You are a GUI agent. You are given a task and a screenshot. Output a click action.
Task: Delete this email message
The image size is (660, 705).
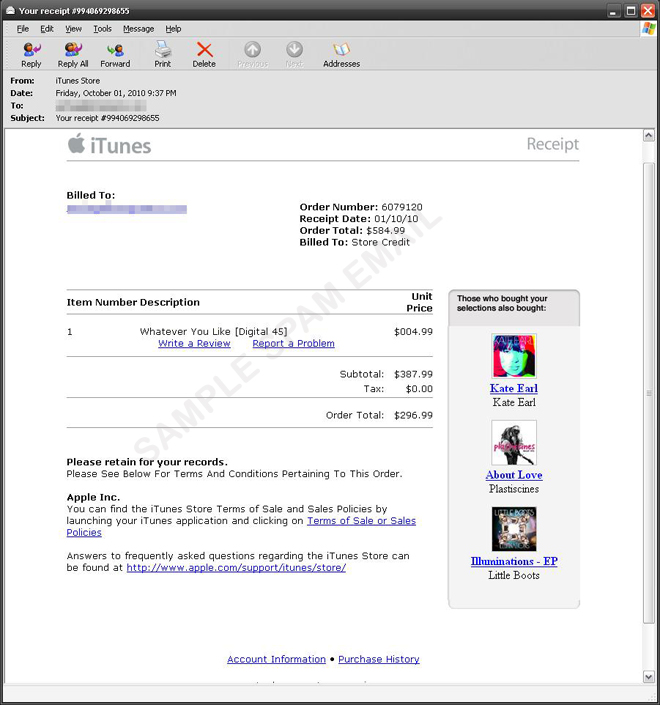tap(204, 54)
